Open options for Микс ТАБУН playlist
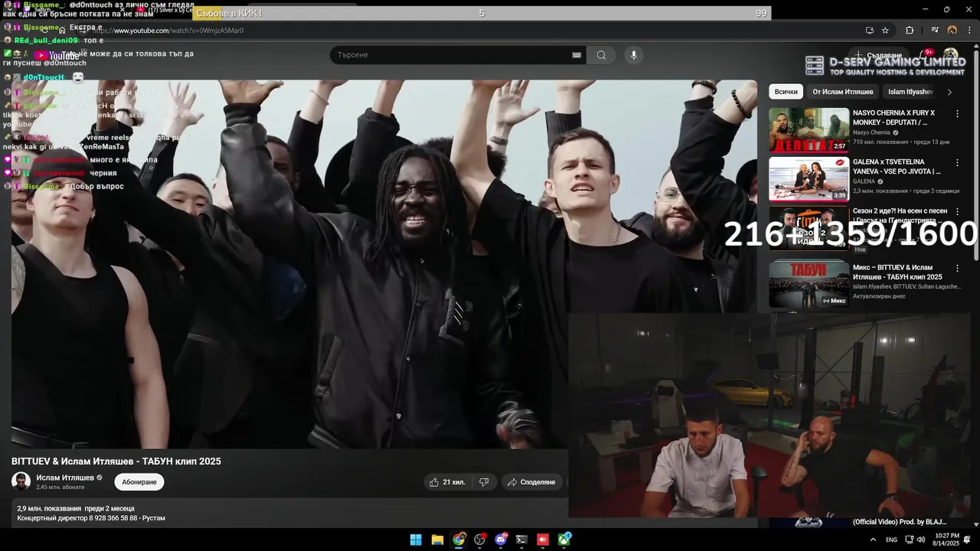The width and height of the screenshot is (980, 551). click(x=957, y=269)
